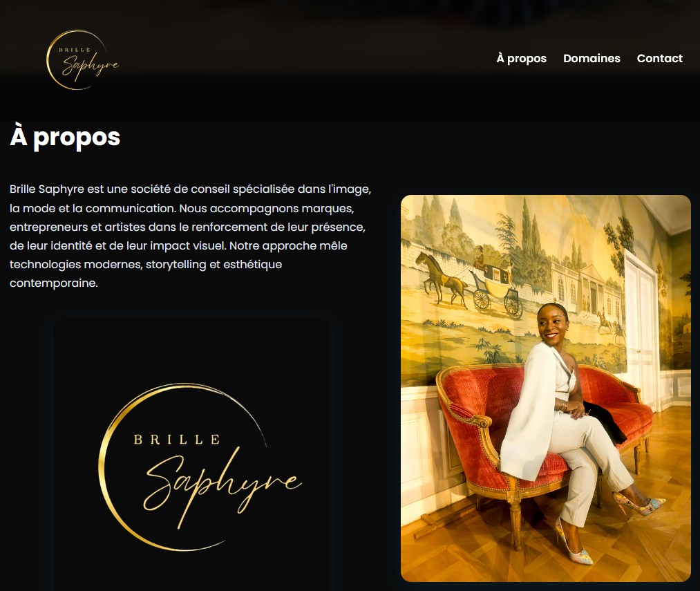Open the À propos navigation link

click(x=522, y=59)
